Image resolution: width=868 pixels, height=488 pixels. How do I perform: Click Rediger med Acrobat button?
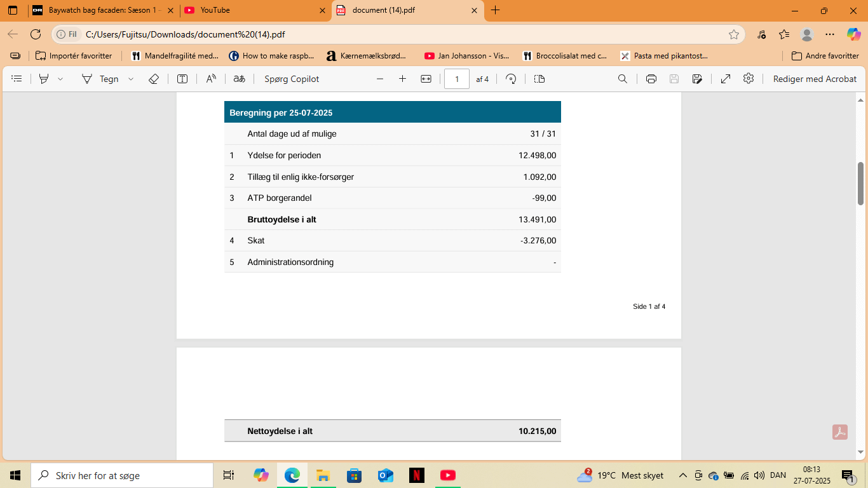pos(815,79)
